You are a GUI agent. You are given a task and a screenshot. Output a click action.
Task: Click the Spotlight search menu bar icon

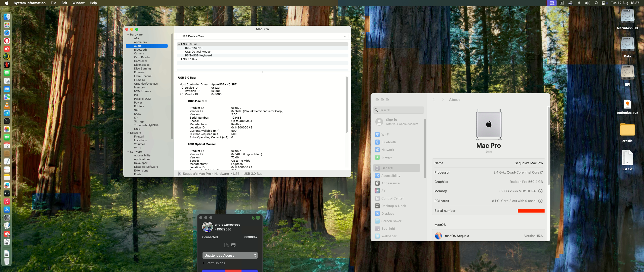coord(596,3)
